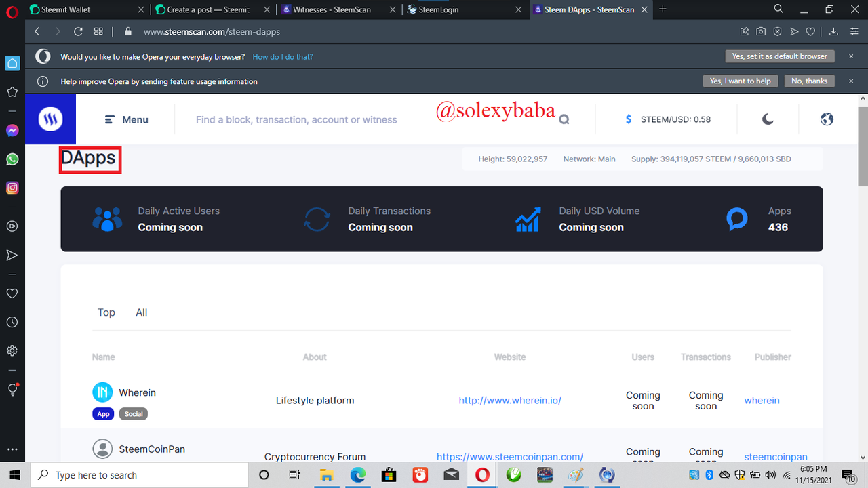This screenshot has width=868, height=488.
Task: Open Microsoft Edge from taskbar
Action: pyautogui.click(x=357, y=474)
